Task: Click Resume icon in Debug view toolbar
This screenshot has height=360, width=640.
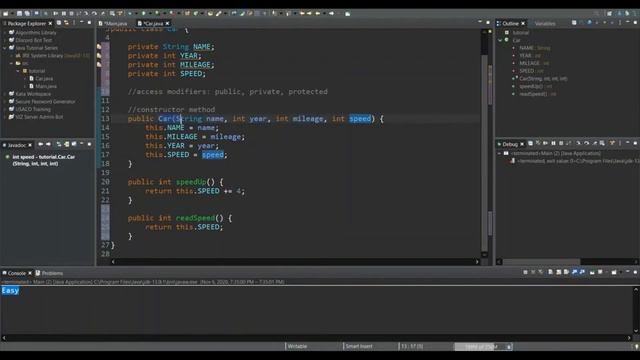Action: point(545,143)
